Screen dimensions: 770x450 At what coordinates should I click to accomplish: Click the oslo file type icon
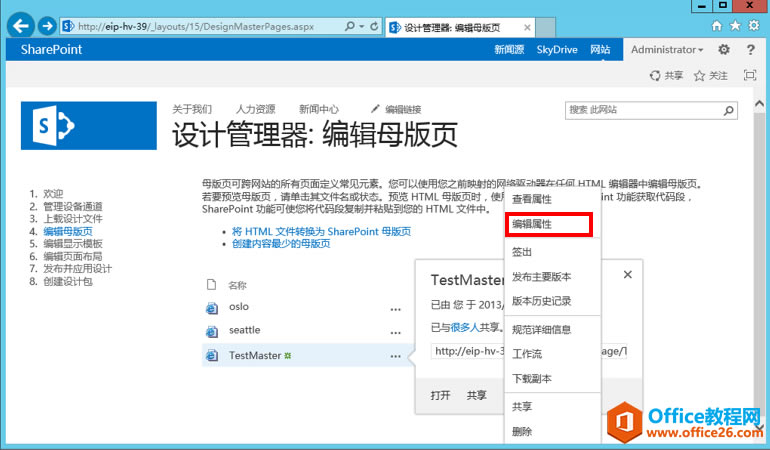(212, 308)
